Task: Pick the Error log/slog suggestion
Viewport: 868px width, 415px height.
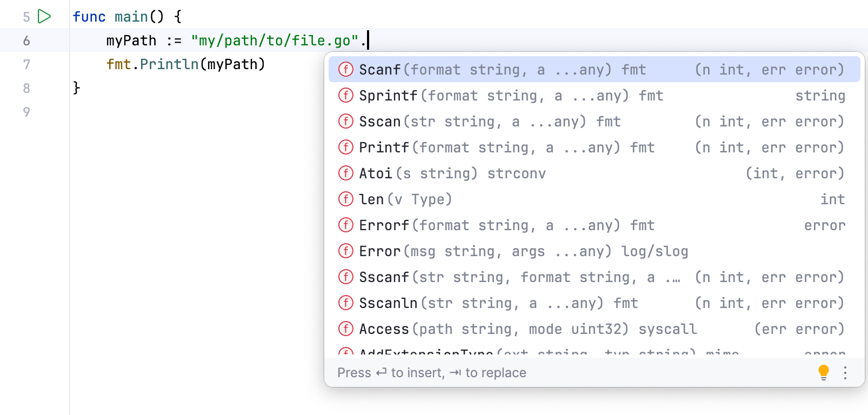Action: (380, 251)
